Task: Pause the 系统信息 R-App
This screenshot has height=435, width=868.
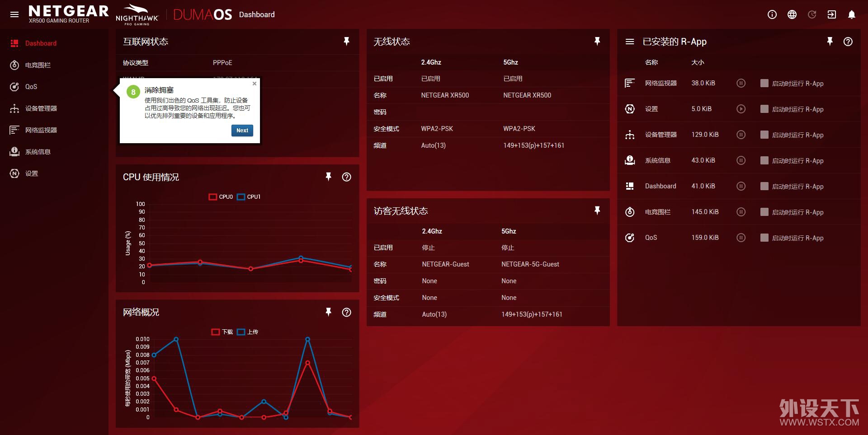Action: [x=741, y=160]
